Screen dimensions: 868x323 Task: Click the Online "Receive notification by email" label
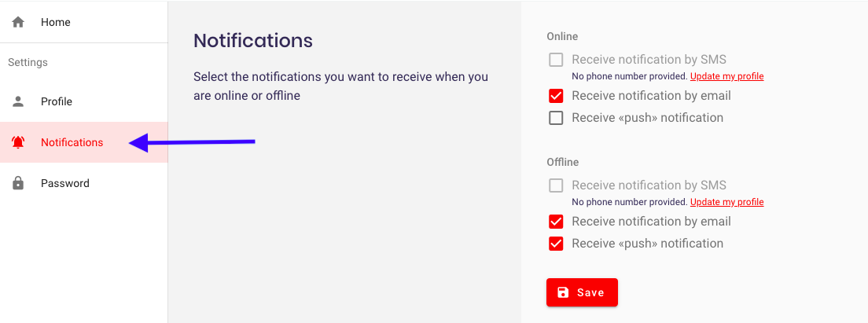[x=651, y=96]
